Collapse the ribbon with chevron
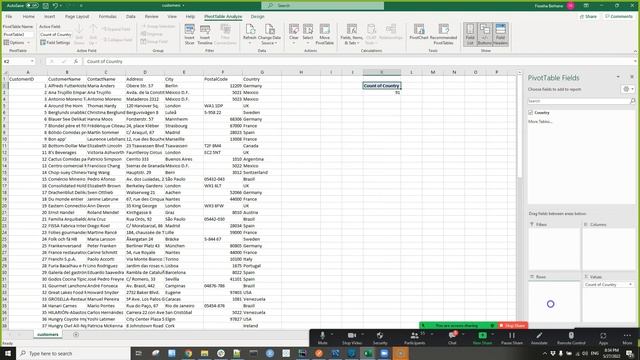The height and width of the screenshot is (360, 640). 635,51
